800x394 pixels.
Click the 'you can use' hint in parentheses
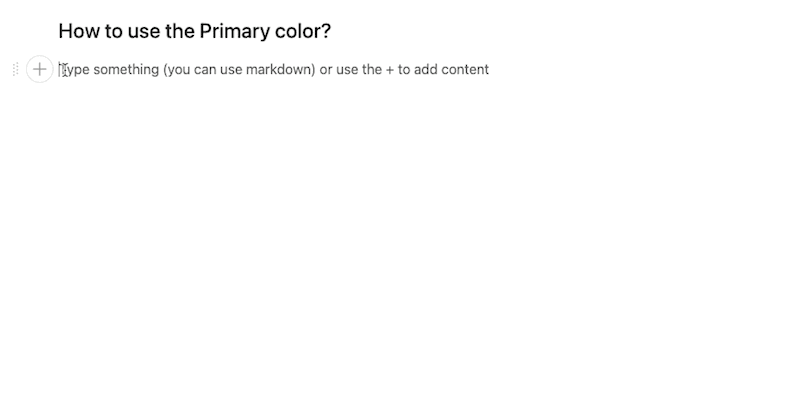pos(203,69)
